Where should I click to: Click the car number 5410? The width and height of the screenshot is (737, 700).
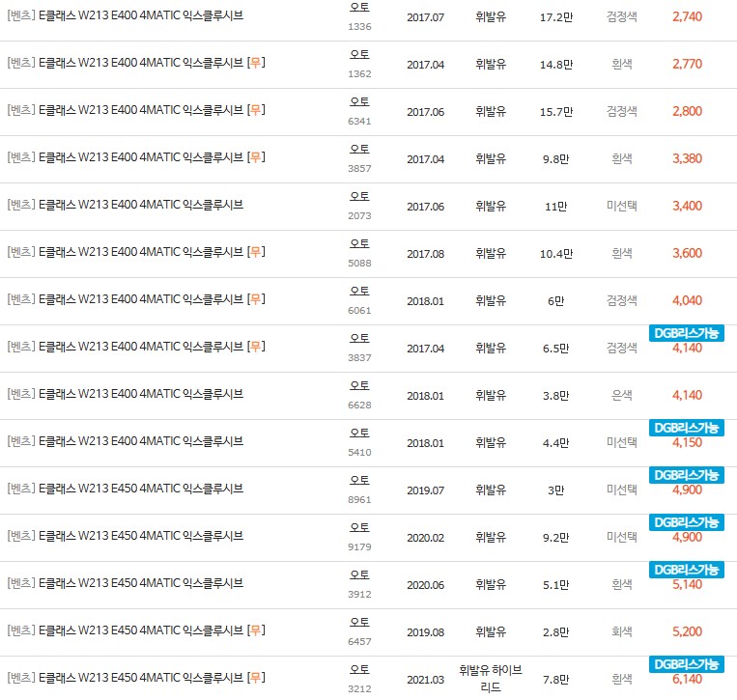[359, 453]
